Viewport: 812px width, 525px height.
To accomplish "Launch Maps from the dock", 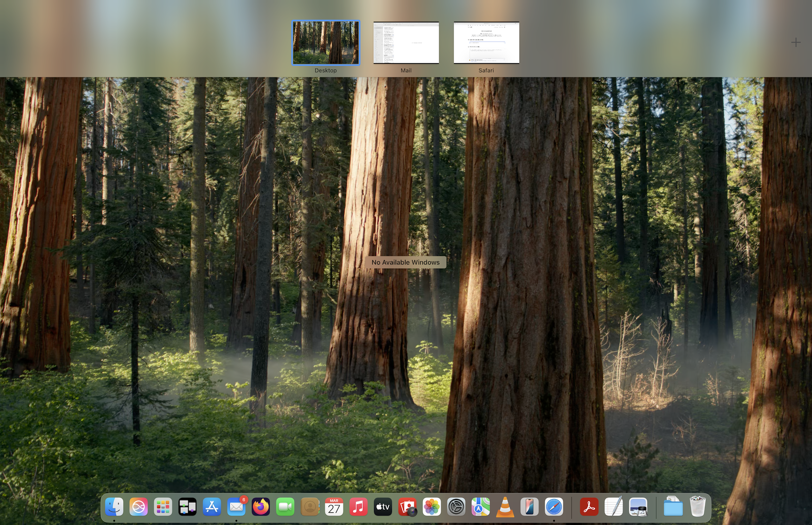I will [x=481, y=507].
